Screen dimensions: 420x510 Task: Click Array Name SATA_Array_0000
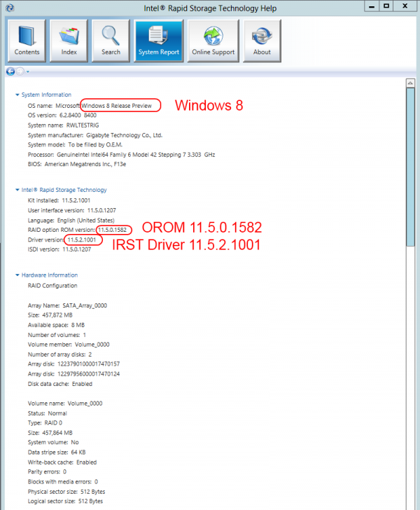(67, 305)
